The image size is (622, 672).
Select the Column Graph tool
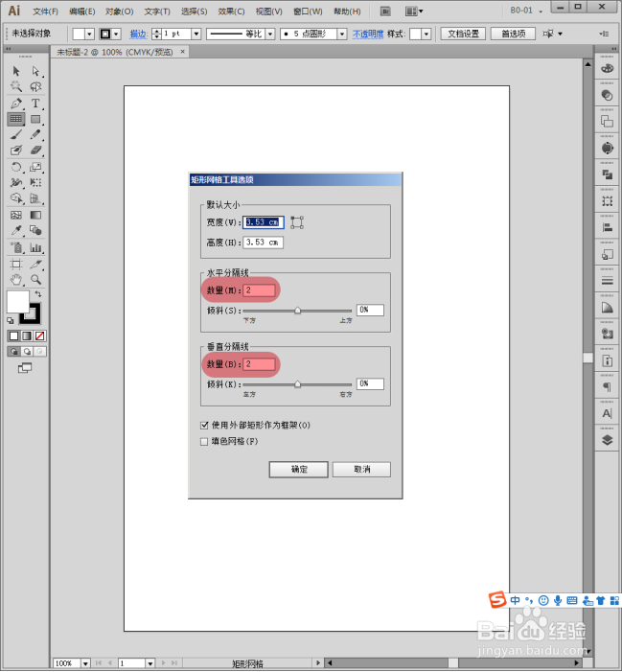click(35, 247)
